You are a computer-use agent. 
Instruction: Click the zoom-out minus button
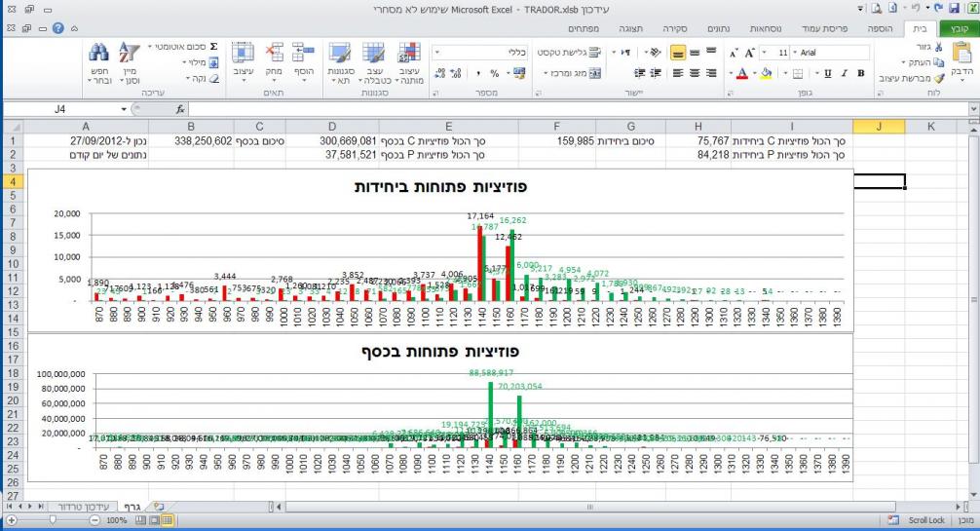[95, 521]
